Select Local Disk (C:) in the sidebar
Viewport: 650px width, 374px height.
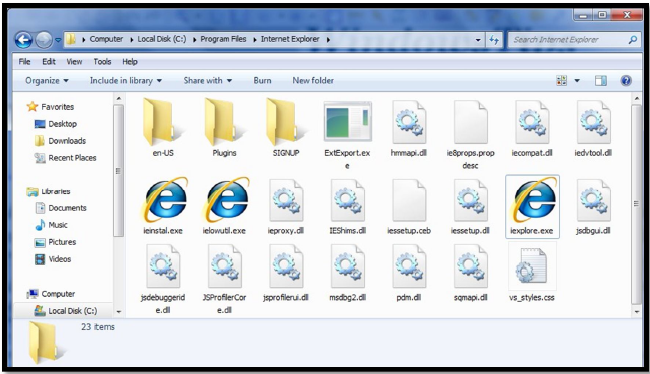coord(65,311)
